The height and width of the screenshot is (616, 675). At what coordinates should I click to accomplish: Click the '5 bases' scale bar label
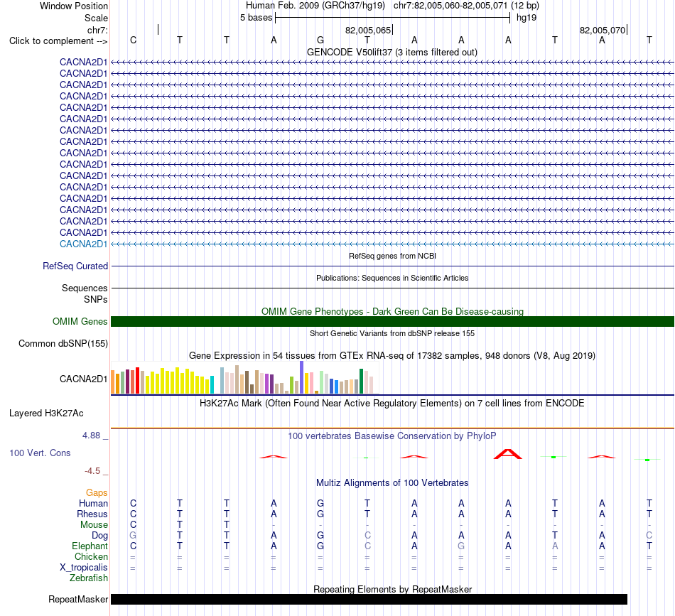point(256,18)
